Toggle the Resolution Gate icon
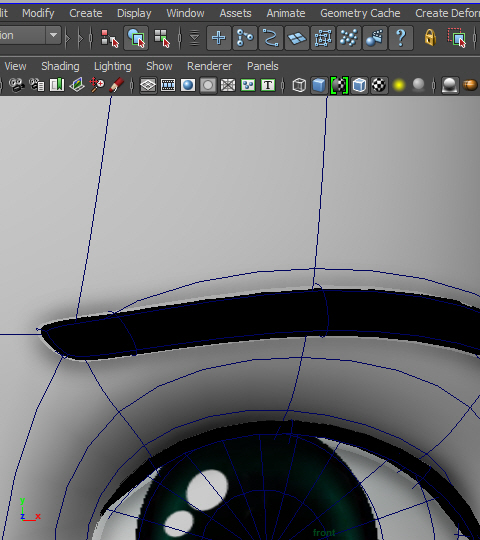 [188, 85]
